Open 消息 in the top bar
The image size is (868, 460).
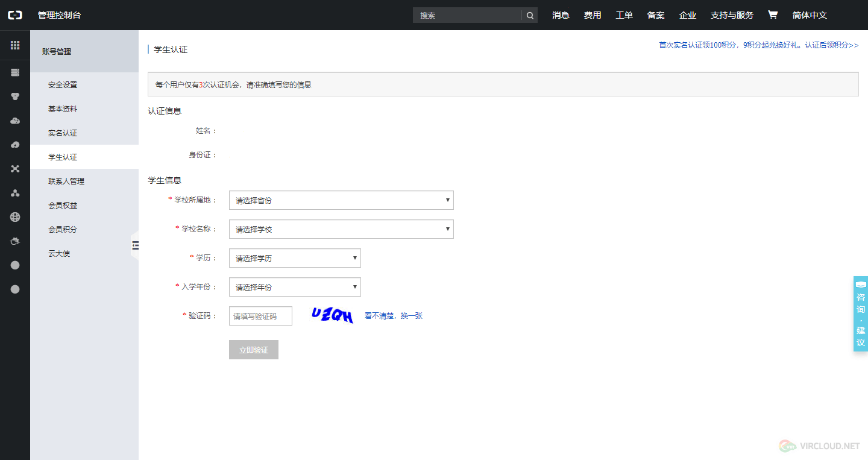tap(561, 15)
